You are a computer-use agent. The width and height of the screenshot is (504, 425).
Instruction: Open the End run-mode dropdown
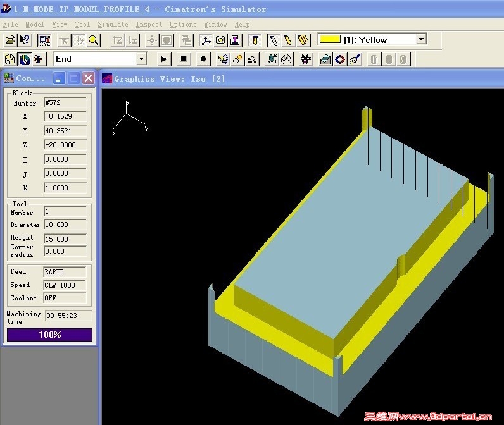tap(141, 59)
